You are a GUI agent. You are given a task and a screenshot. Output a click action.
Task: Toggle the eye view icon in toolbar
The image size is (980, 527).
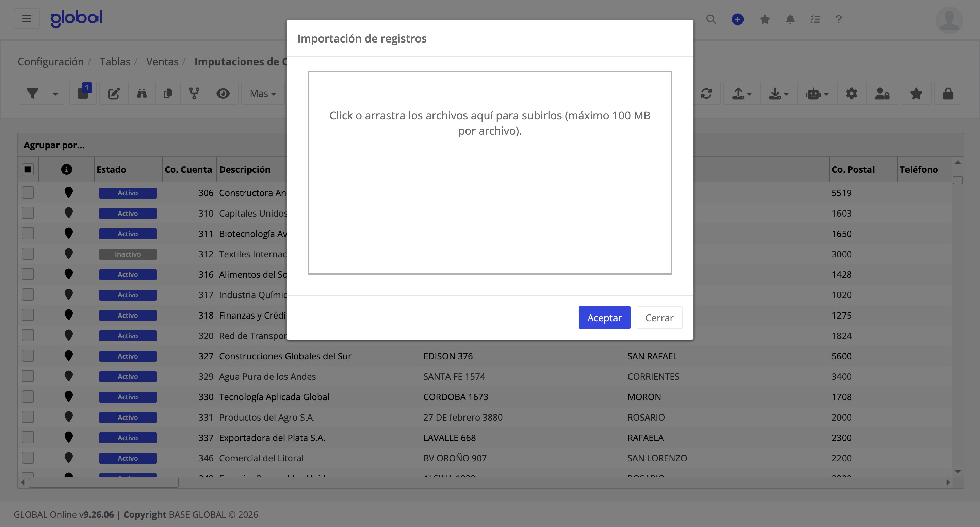pos(223,93)
